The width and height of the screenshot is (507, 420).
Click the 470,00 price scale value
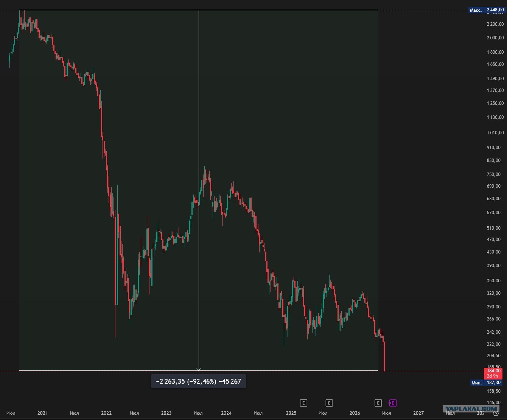pos(494,240)
